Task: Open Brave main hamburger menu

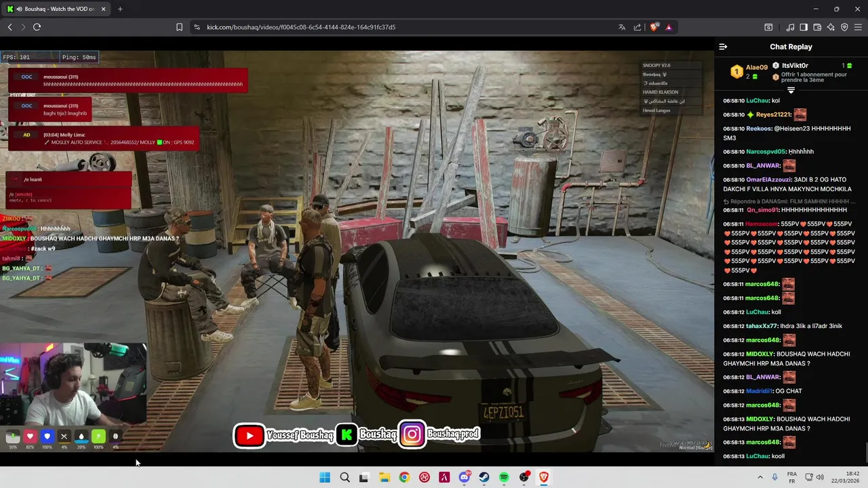Action: [858, 27]
